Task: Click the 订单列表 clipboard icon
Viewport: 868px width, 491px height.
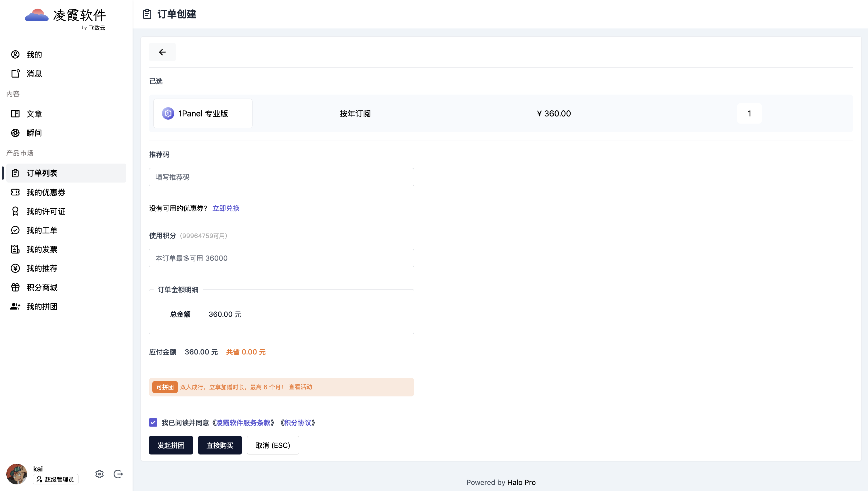Action: click(15, 173)
